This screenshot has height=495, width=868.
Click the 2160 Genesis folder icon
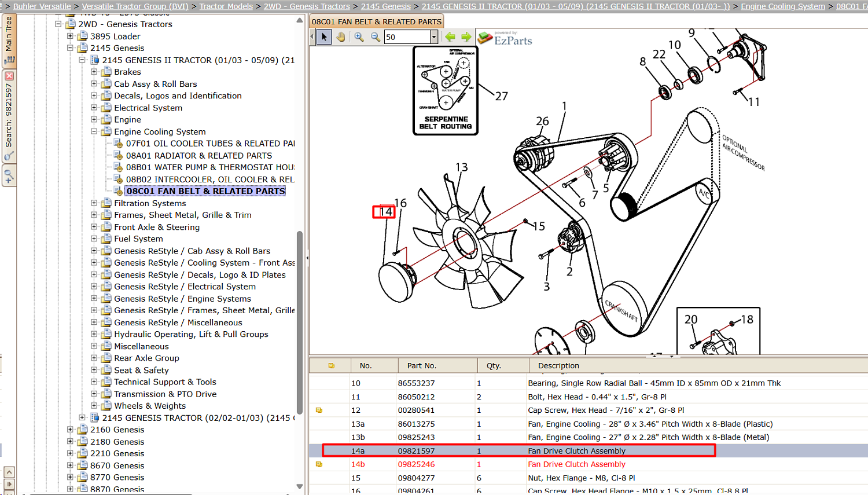click(82, 430)
